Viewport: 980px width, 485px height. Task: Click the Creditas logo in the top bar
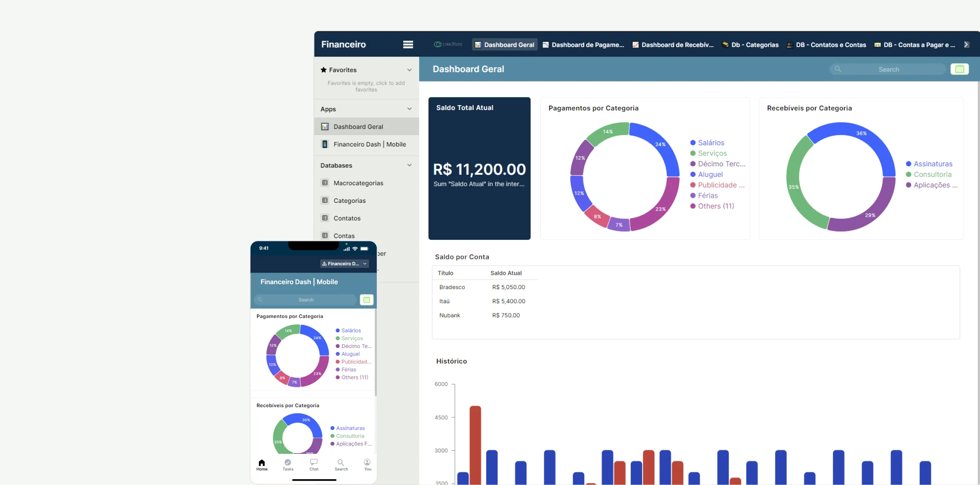pyautogui.click(x=448, y=44)
